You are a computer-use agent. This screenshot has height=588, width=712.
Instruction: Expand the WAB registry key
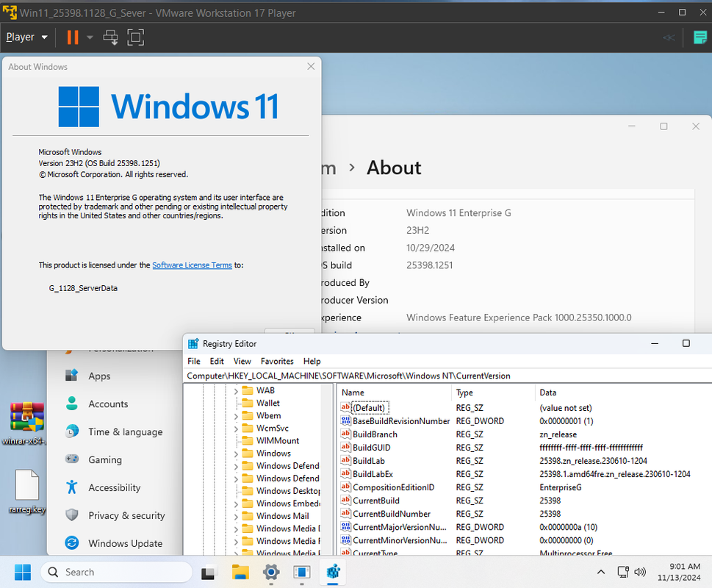(236, 390)
